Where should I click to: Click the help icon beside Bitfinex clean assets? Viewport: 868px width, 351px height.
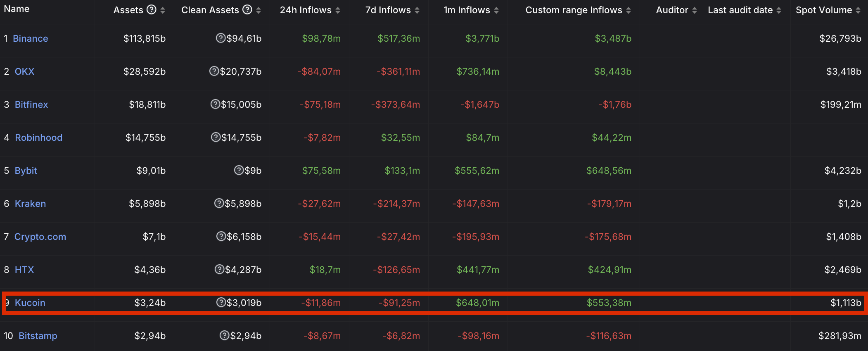215,104
